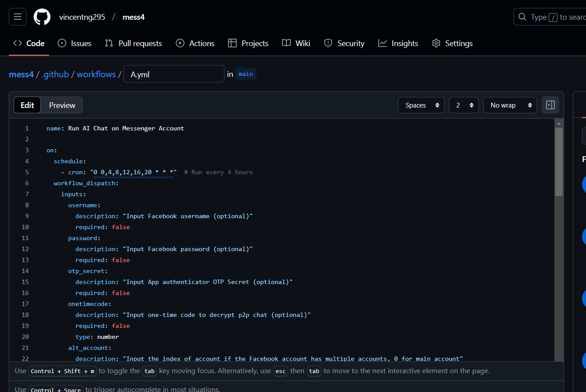The height and width of the screenshot is (392, 586).
Task: Open the indent size 2 dropdown
Action: click(463, 105)
